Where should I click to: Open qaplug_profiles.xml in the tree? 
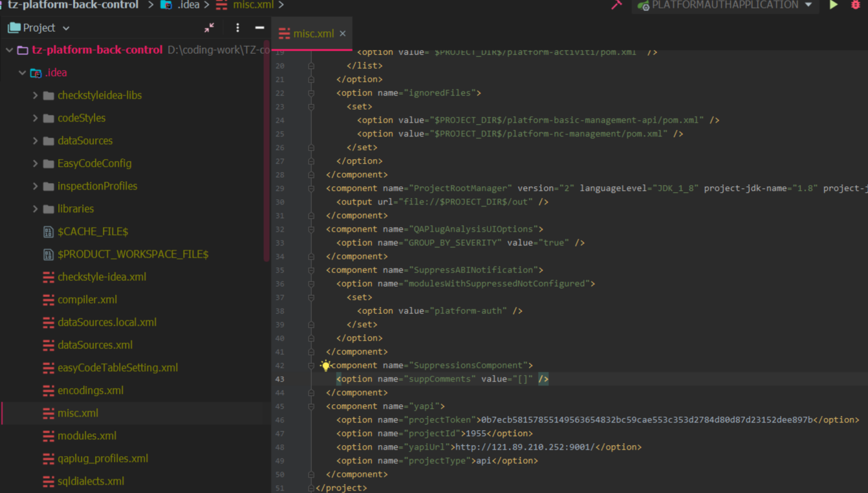(x=103, y=458)
